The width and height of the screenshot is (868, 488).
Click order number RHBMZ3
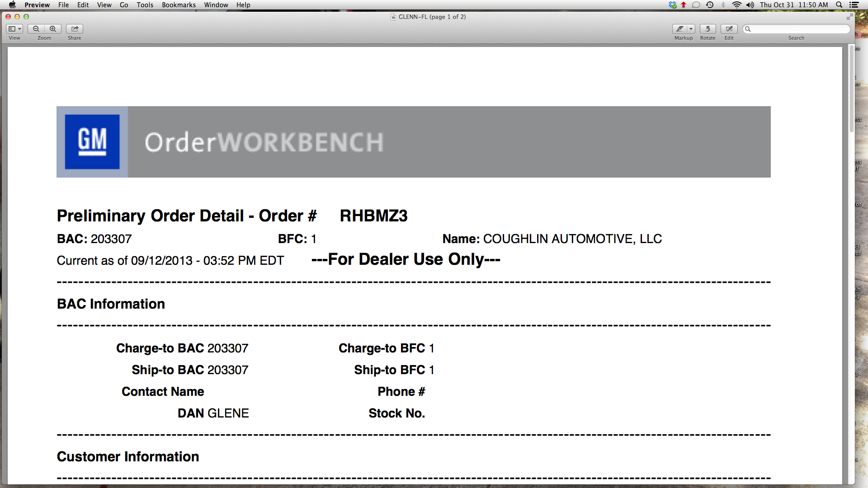pos(374,216)
